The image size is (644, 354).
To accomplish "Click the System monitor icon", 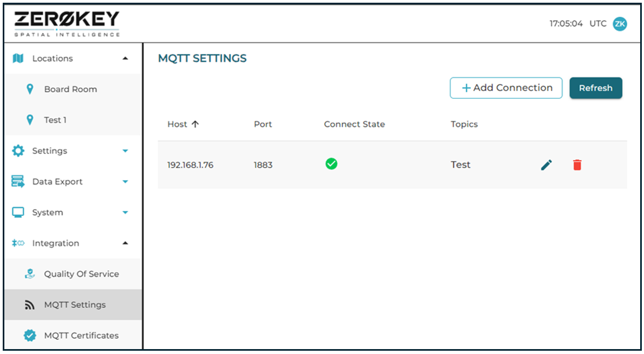I will 18,212.
